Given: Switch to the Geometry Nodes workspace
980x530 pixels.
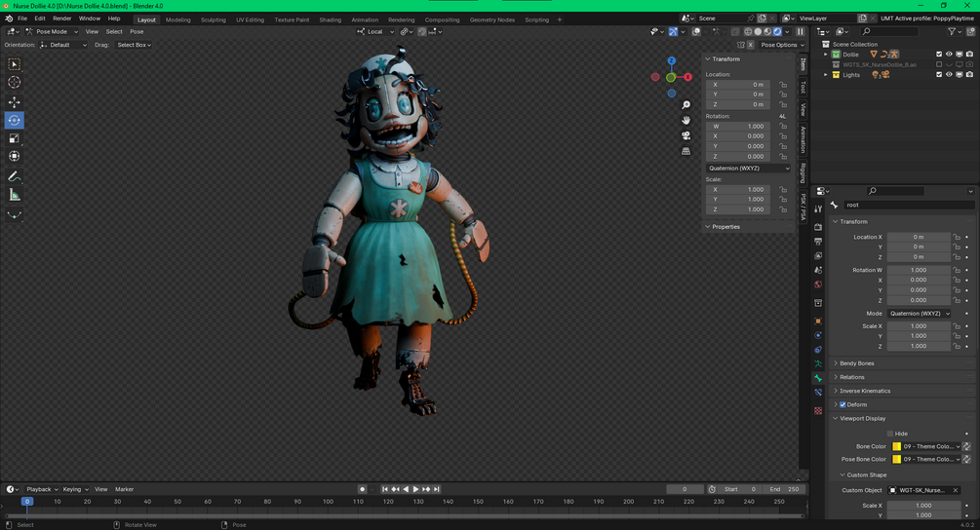Looking at the screenshot, I should 491,20.
